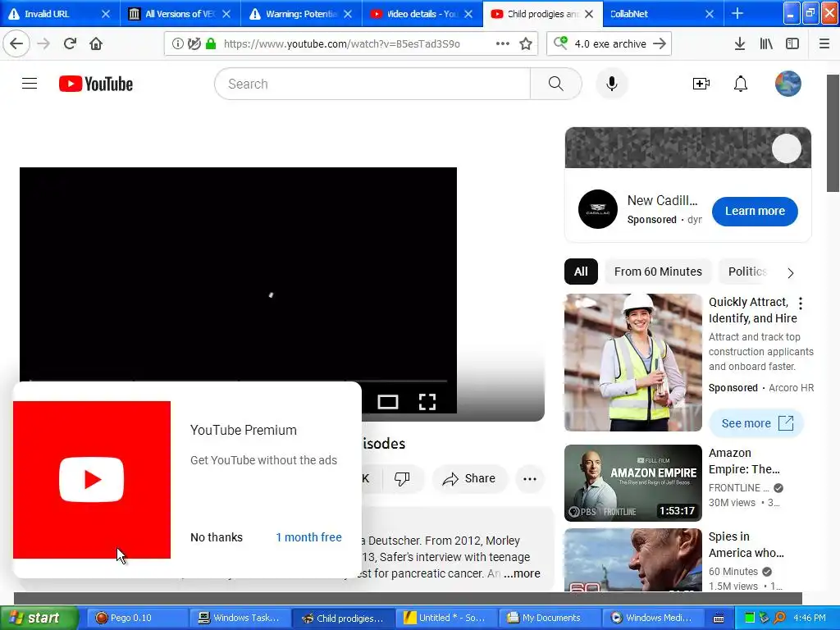
Task: Select the From 60 Minutes chip
Action: point(658,272)
